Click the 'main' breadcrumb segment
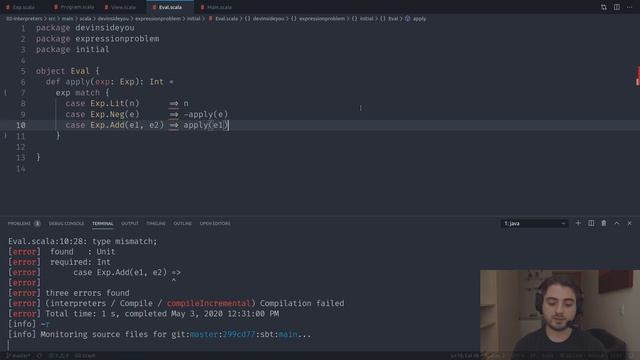Image resolution: width=640 pixels, height=360 pixels. coord(67,18)
